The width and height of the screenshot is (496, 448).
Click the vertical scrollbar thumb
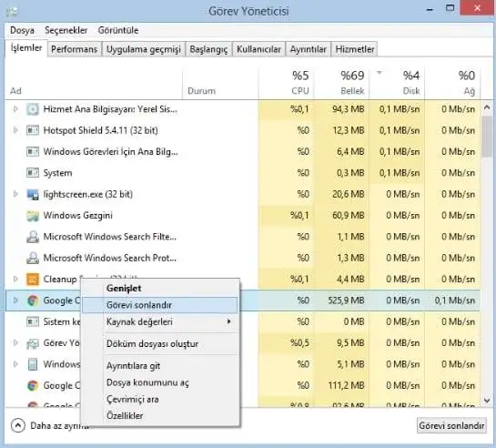pos(487,137)
